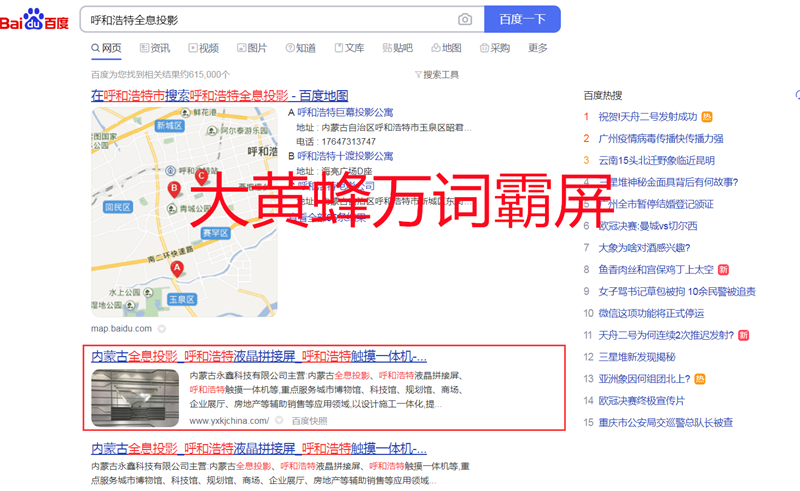Click www.yxkjchina.com URL
The height and width of the screenshot is (491, 800).
pyautogui.click(x=229, y=421)
